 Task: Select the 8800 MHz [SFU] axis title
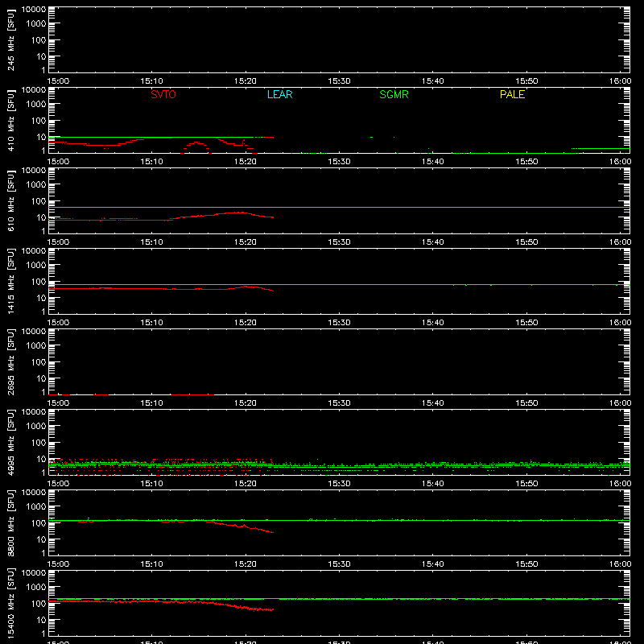click(x=11, y=522)
